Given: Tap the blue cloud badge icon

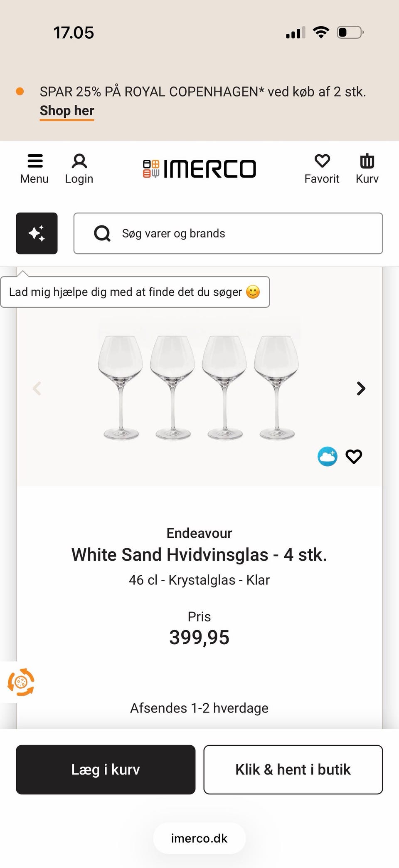Looking at the screenshot, I should (328, 457).
